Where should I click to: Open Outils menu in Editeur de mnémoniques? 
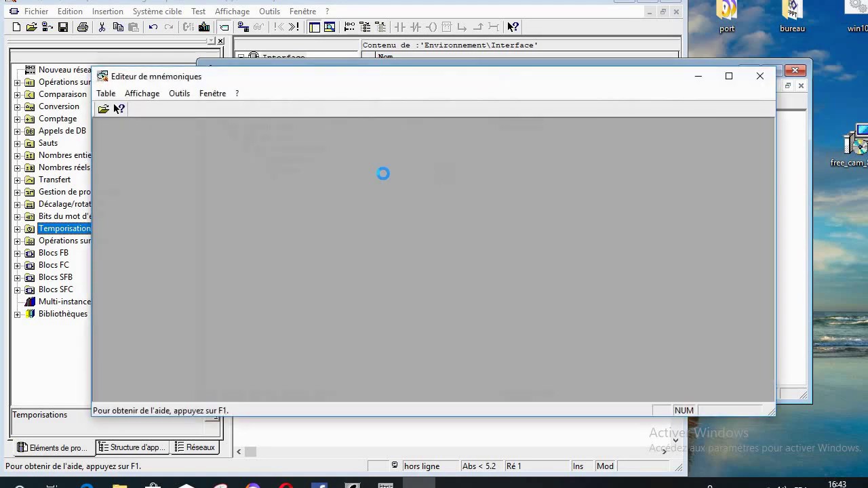click(179, 94)
